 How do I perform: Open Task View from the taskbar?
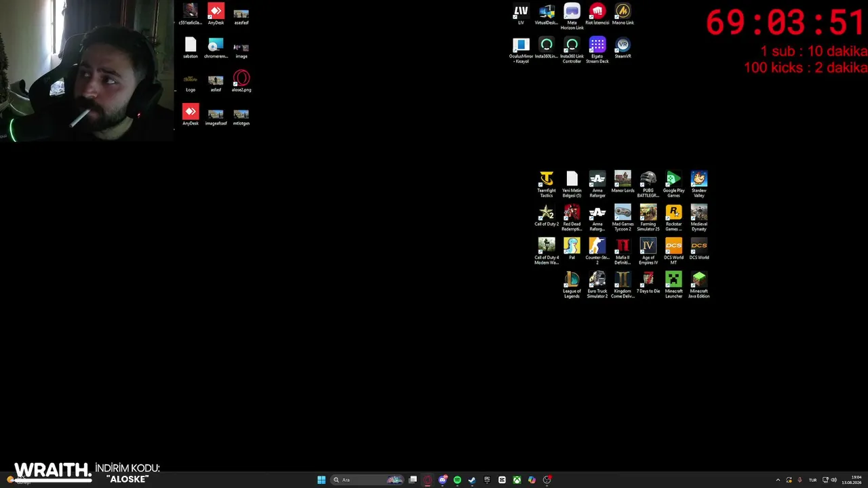412,480
